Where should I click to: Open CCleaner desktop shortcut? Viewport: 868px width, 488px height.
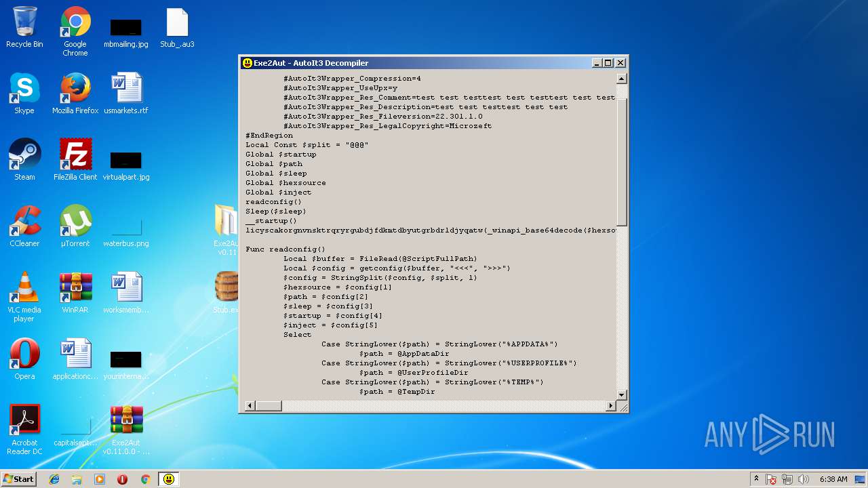tap(24, 227)
